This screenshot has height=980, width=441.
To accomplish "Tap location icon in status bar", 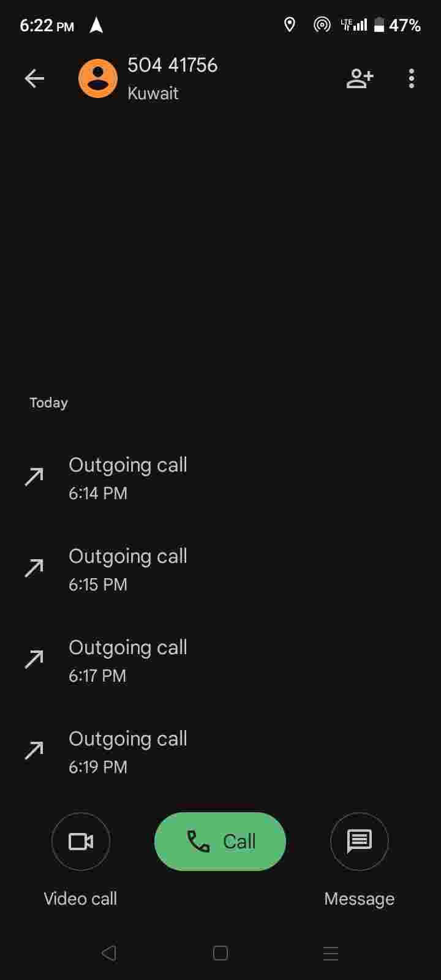I will pyautogui.click(x=290, y=25).
